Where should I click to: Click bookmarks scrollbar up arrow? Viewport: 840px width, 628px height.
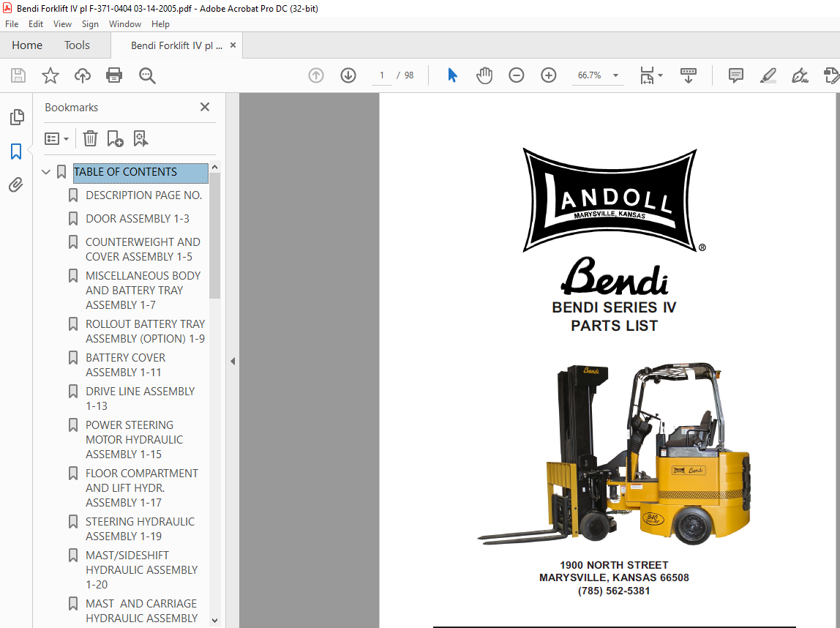pos(215,167)
